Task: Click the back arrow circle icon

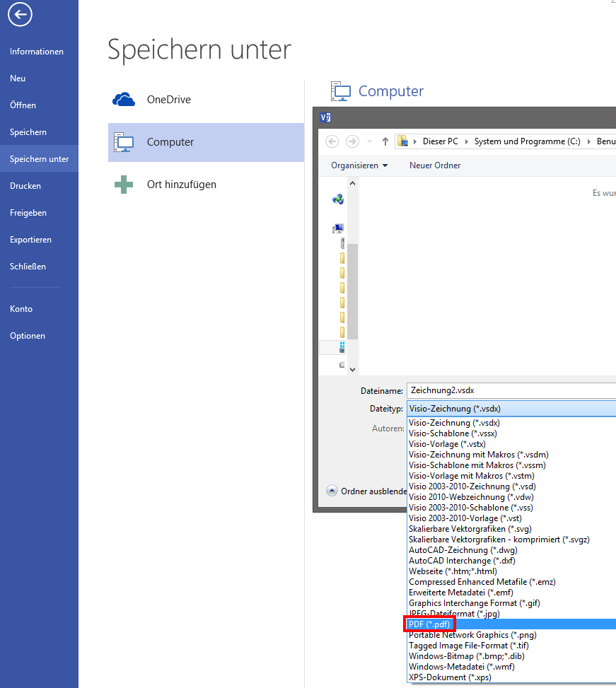Action: 20,14
